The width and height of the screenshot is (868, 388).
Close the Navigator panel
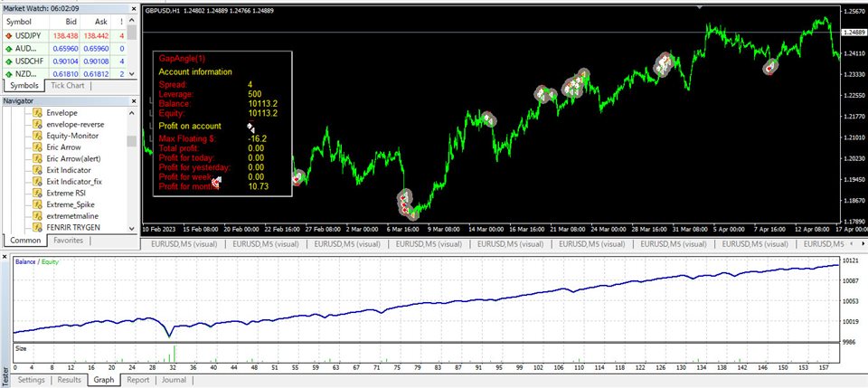(133, 101)
